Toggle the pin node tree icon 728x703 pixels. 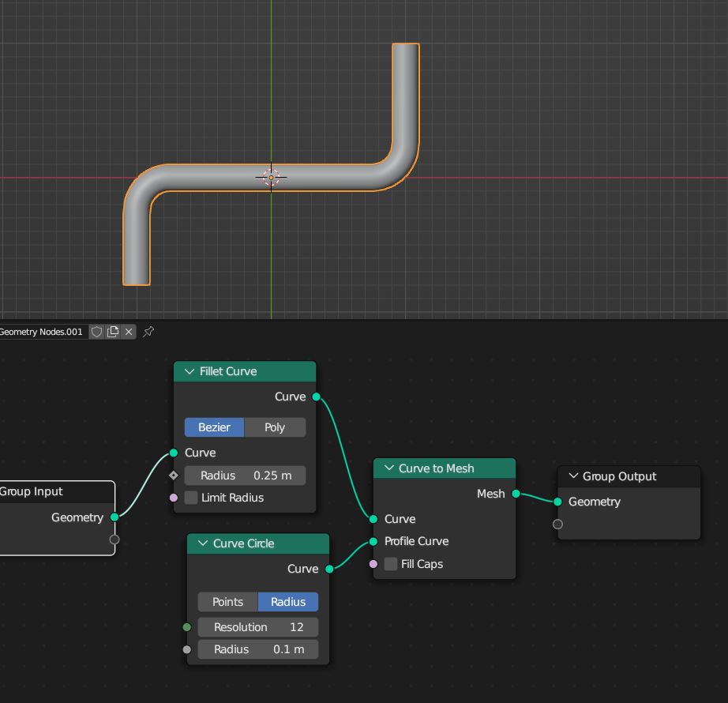[148, 332]
